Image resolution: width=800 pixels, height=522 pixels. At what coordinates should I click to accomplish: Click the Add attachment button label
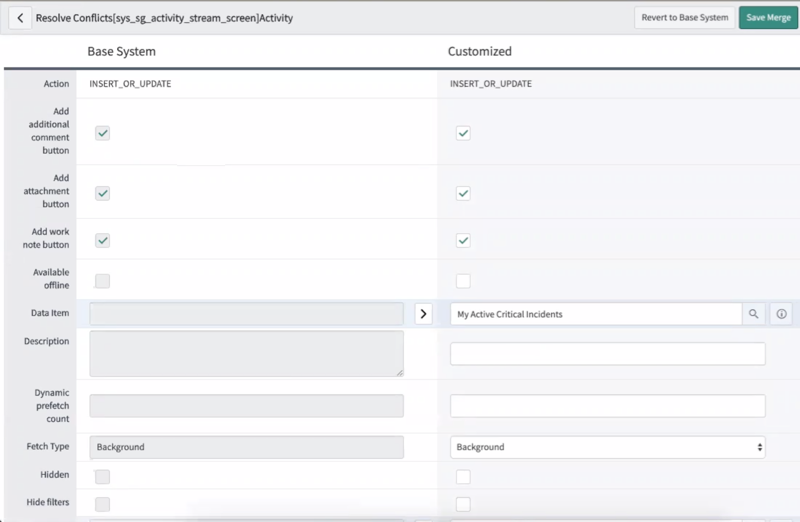[x=46, y=191]
